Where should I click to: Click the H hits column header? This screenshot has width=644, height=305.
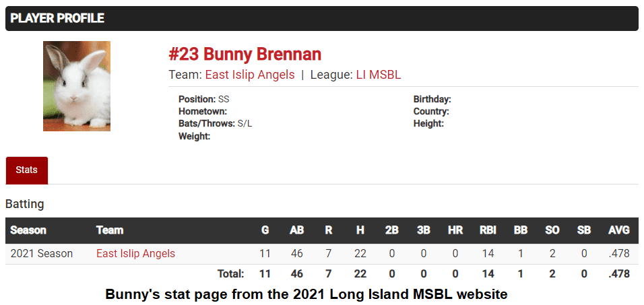point(360,230)
